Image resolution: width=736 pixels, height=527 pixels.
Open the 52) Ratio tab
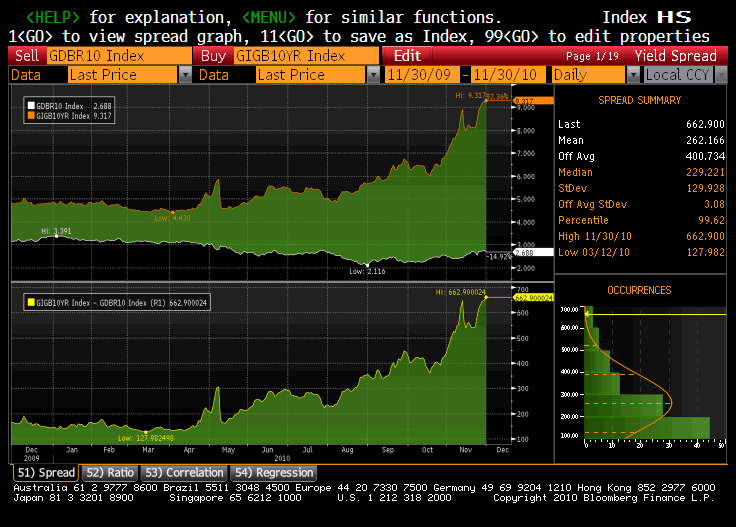[x=109, y=472]
